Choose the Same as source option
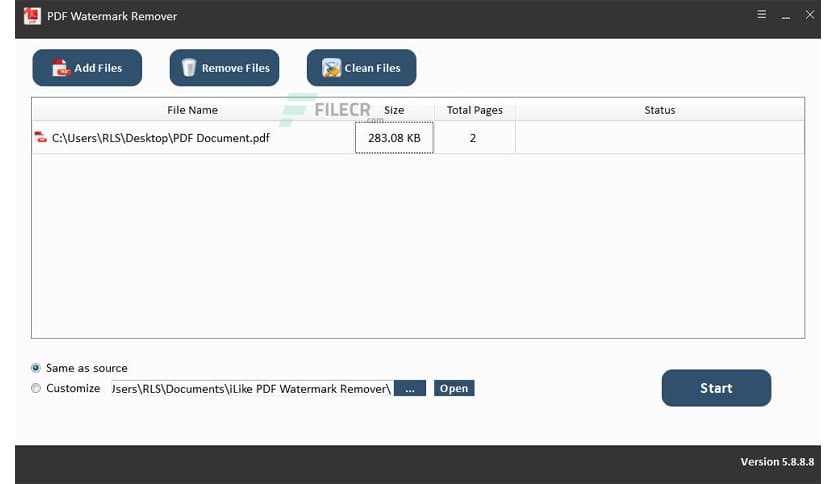Viewport: 836px width, 484px height. pyautogui.click(x=79, y=368)
